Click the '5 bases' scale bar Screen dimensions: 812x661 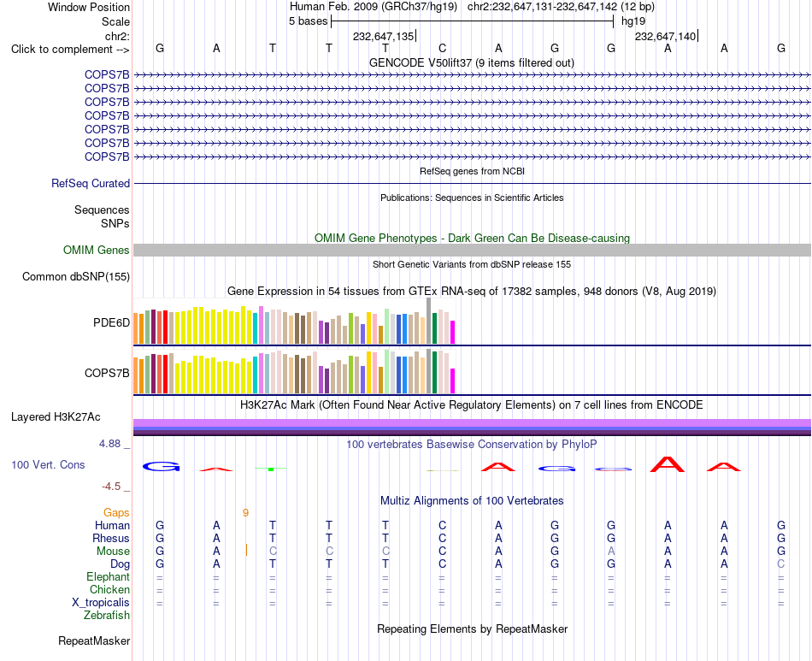[473, 21]
